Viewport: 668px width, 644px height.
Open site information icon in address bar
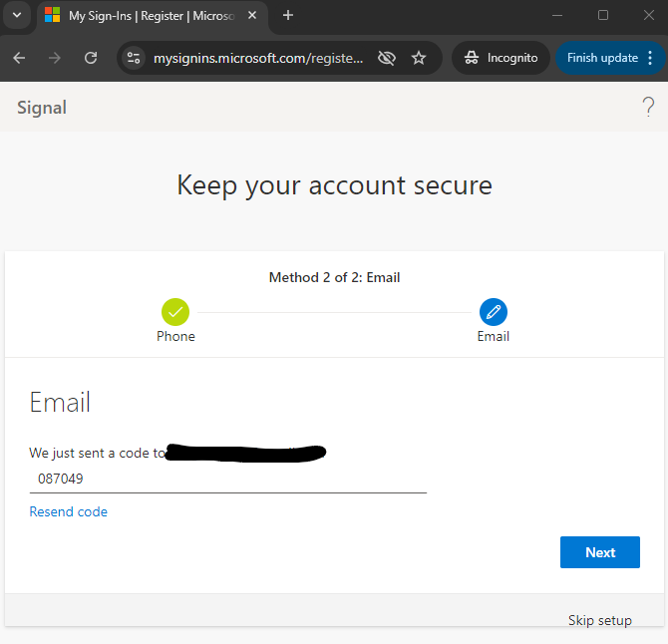[134, 58]
